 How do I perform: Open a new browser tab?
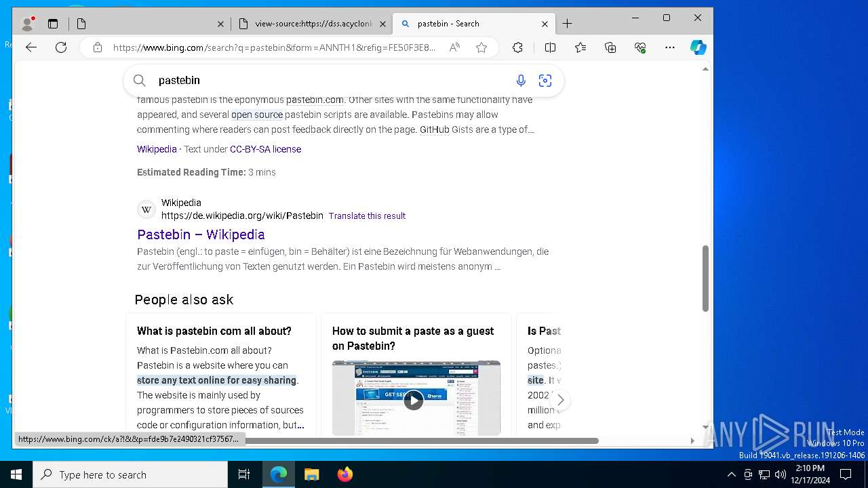[567, 24]
